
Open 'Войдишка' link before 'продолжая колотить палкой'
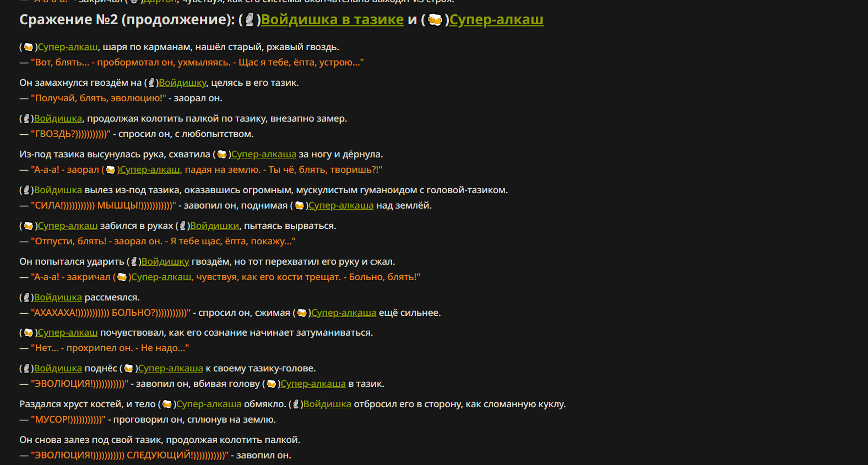pos(58,119)
